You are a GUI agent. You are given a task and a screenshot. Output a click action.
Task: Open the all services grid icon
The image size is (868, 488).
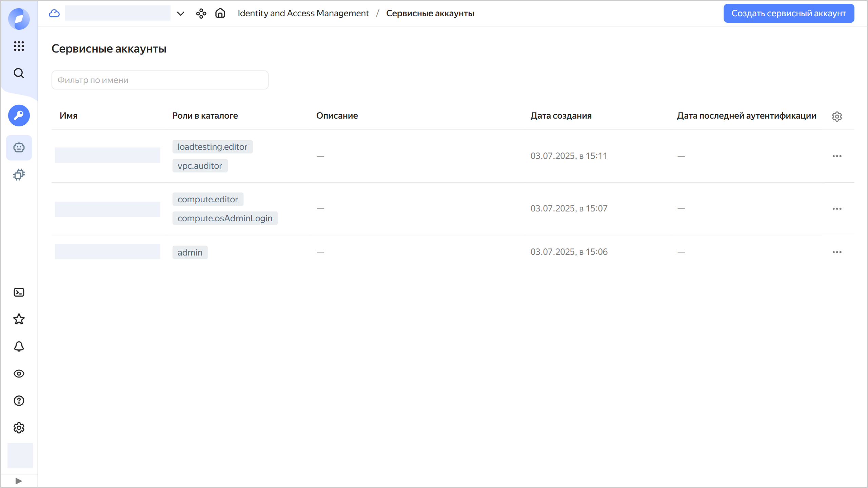19,46
